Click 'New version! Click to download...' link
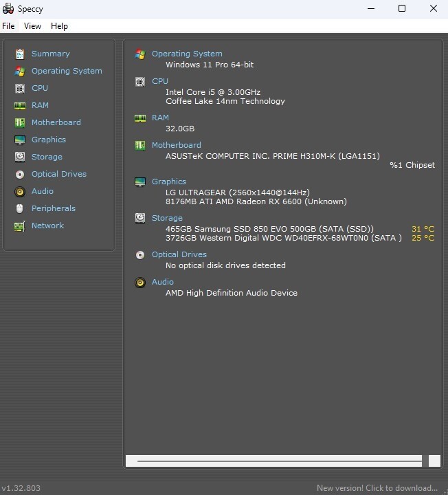Image resolution: width=448 pixels, height=495 pixels. tap(377, 488)
